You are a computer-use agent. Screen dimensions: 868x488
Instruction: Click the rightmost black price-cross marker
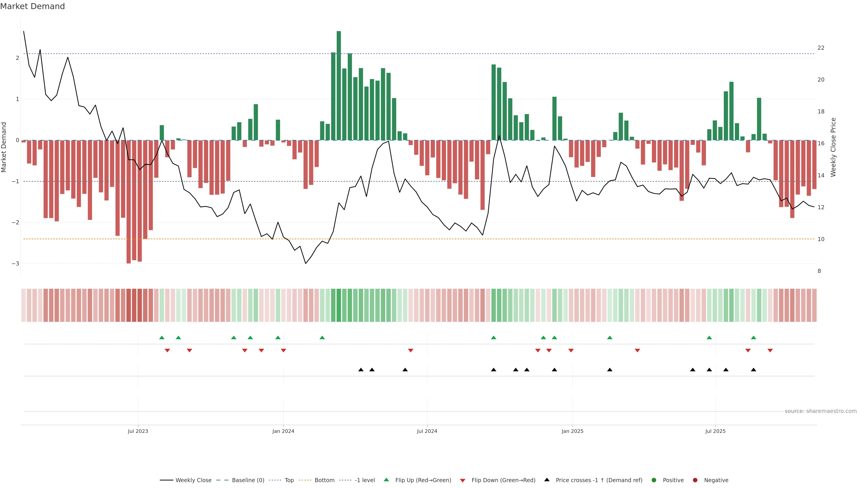[x=753, y=370]
